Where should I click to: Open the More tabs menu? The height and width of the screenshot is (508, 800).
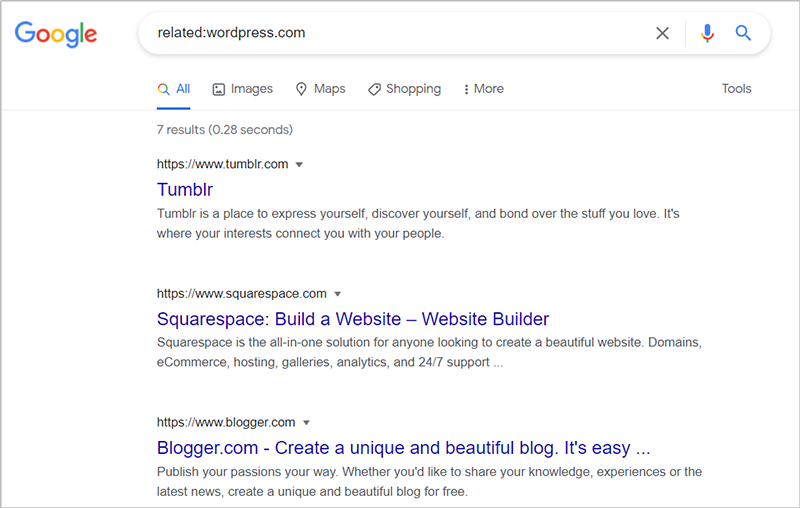click(x=483, y=89)
